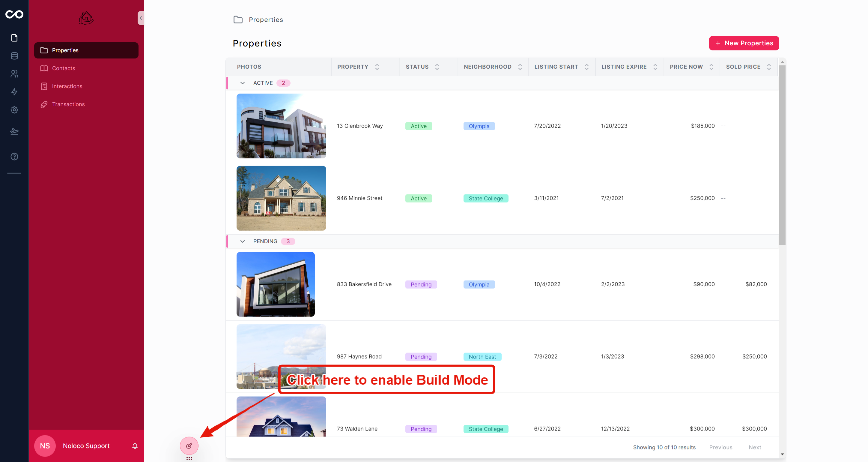Open Transactions in sidebar menu
868x462 pixels.
coord(68,104)
